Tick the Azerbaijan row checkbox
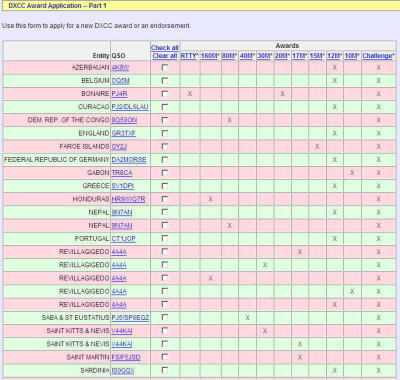 165,67
